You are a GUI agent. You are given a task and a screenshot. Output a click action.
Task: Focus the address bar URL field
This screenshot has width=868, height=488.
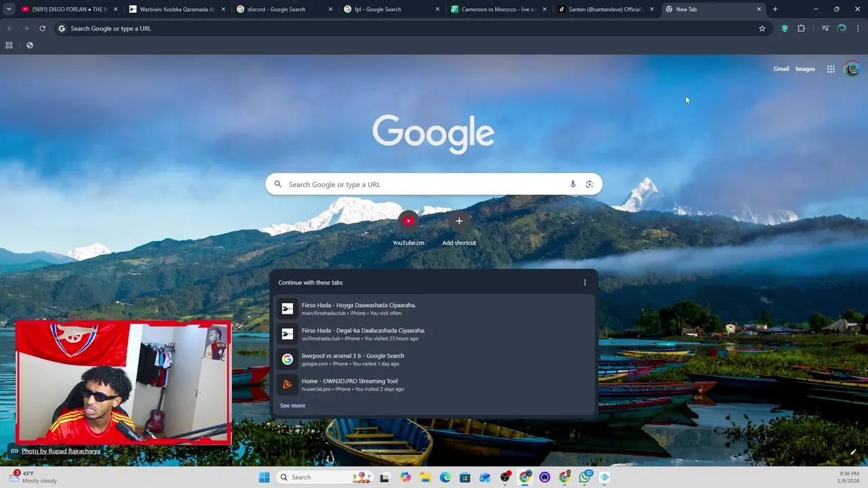[x=412, y=28]
